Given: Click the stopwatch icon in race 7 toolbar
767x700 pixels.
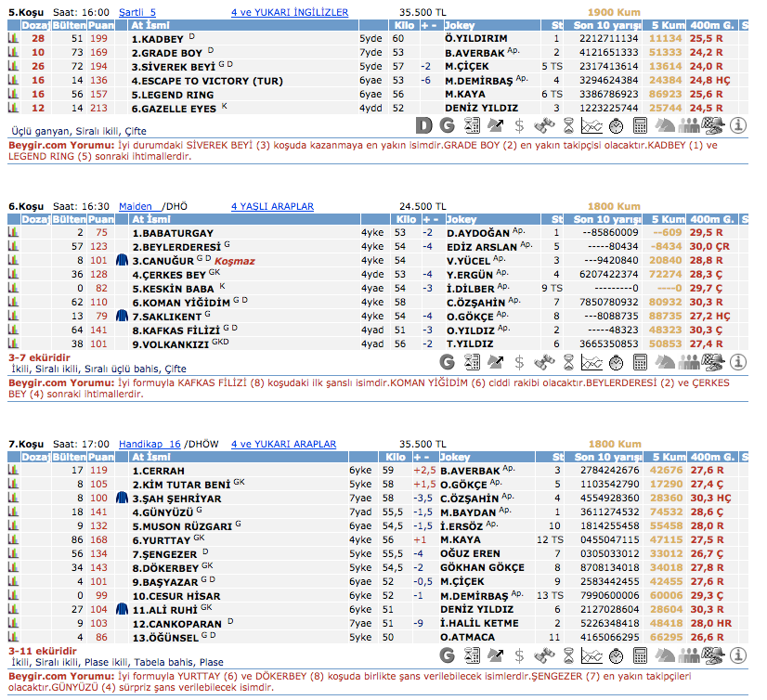Looking at the screenshot, I should 617,655.
